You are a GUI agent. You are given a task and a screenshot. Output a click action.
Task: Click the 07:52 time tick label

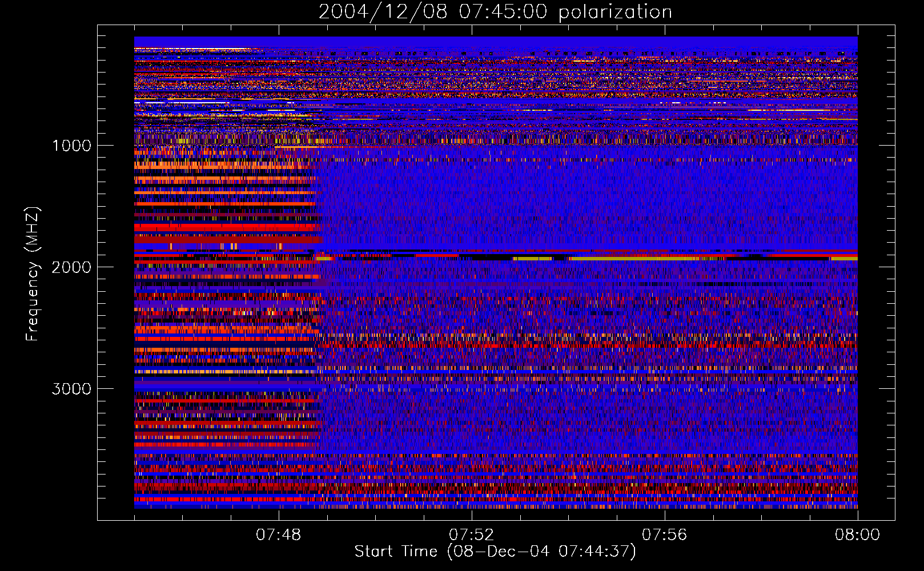[471, 535]
